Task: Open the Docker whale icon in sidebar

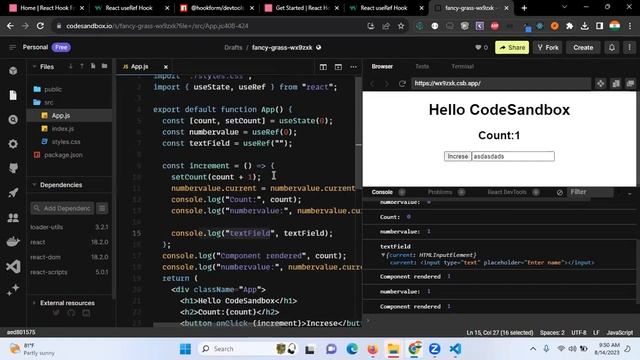Action: tap(13, 242)
